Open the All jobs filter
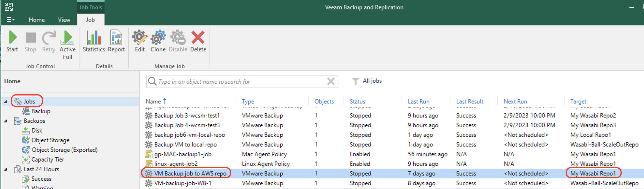 point(372,81)
